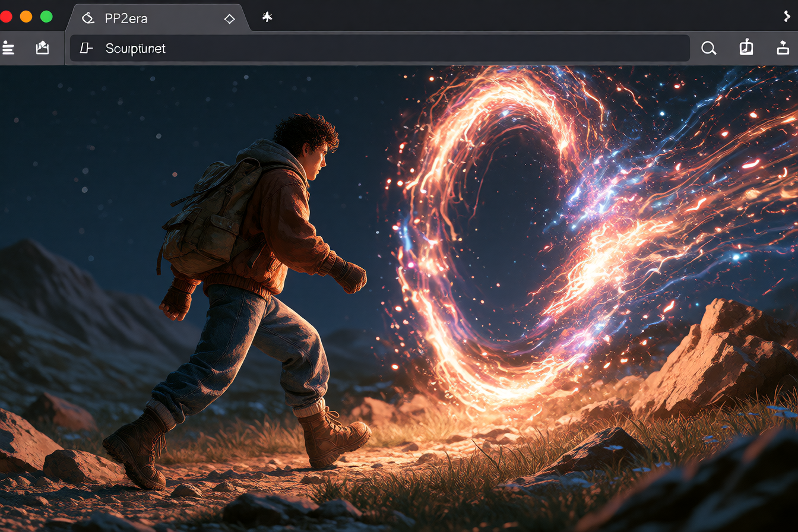798x532 pixels.
Task: Click the portal artwork image
Action: coord(399,299)
